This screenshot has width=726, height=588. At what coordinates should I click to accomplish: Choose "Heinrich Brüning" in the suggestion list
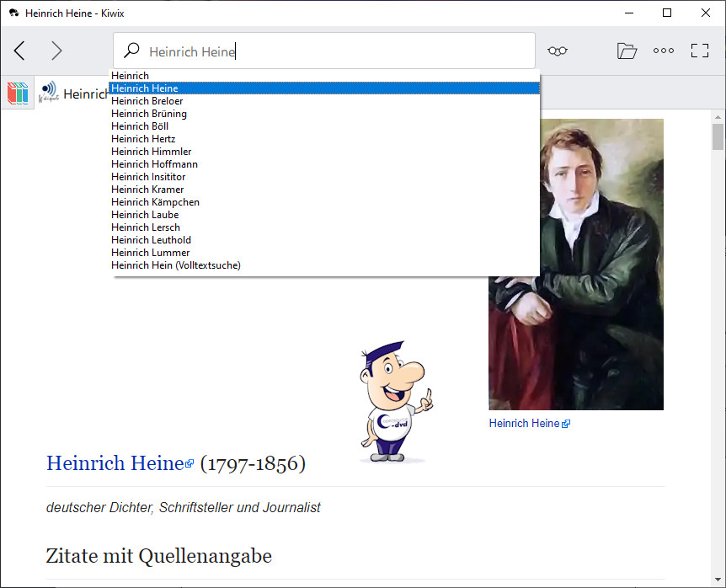pyautogui.click(x=149, y=114)
